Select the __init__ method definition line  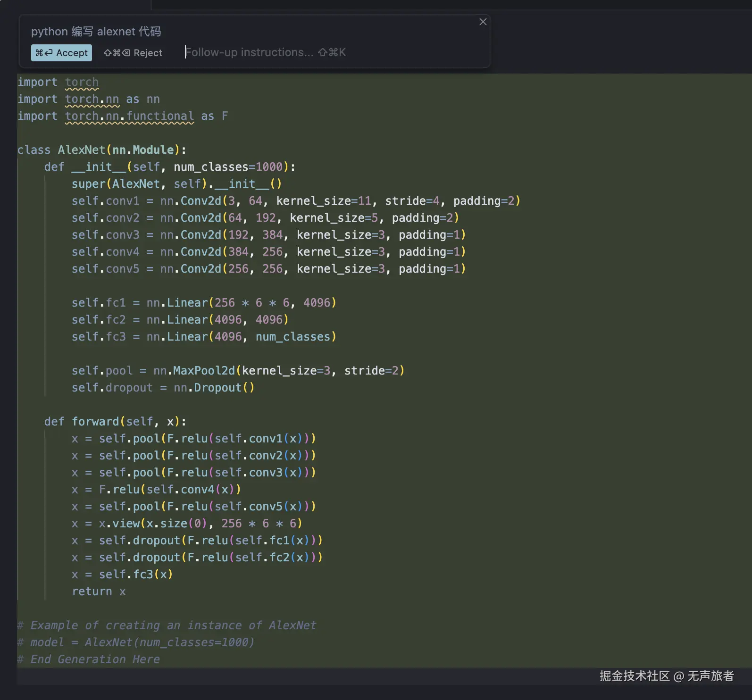click(170, 167)
